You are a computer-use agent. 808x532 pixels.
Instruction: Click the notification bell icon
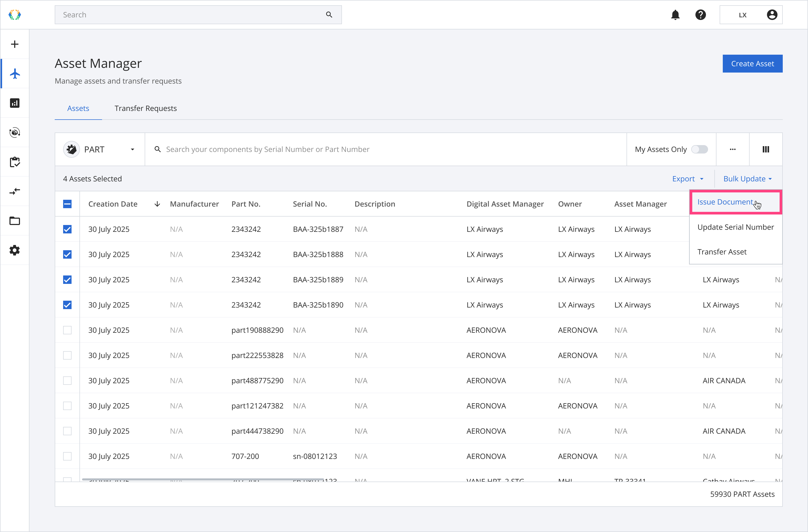675,15
